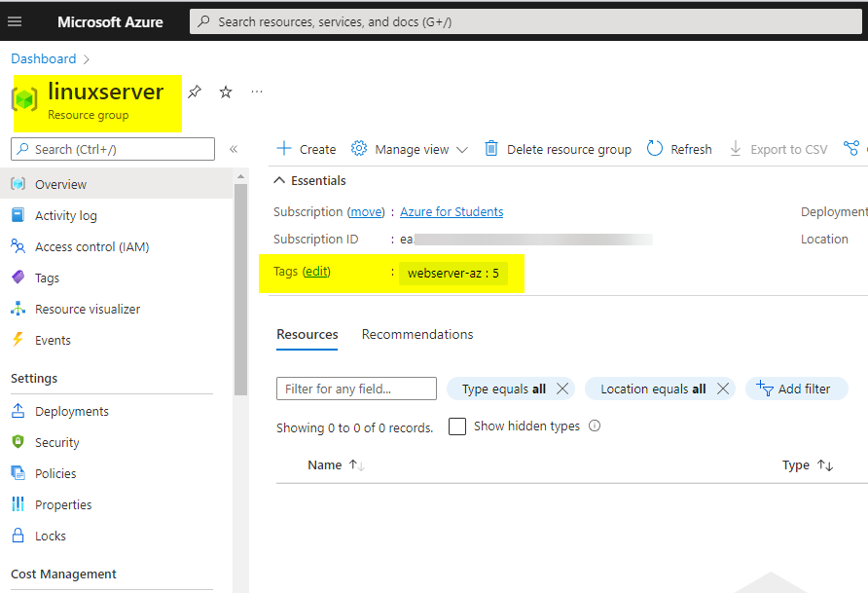Screen dimensions: 868x593
Task: Click the Events lightning bolt icon
Action: point(18,340)
